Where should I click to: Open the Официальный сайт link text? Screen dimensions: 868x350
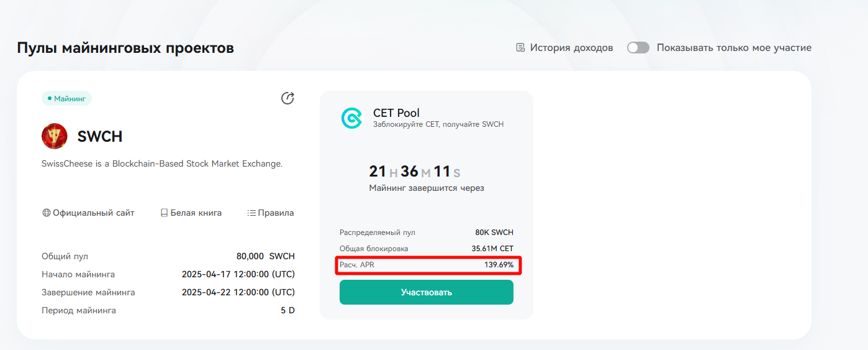[93, 213]
